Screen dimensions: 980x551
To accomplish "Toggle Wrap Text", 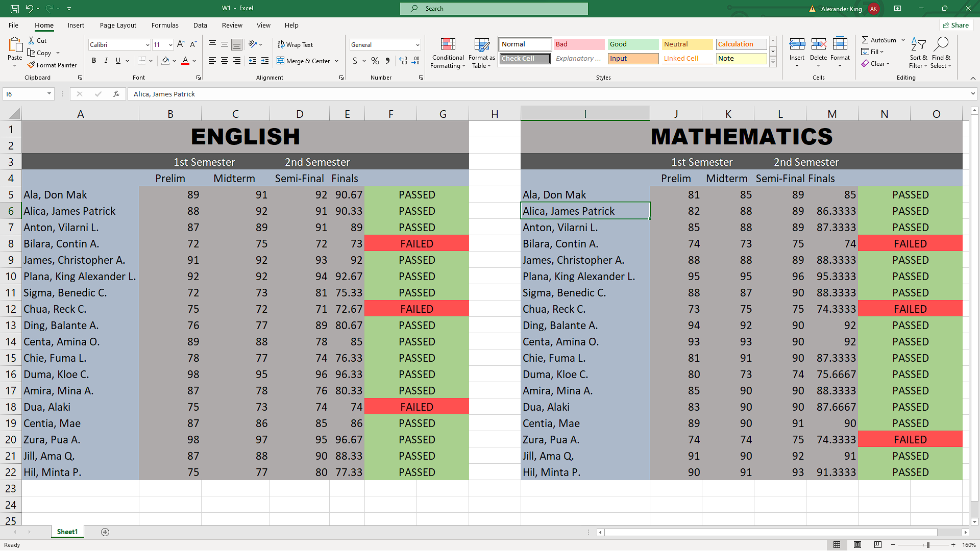I will click(x=295, y=45).
